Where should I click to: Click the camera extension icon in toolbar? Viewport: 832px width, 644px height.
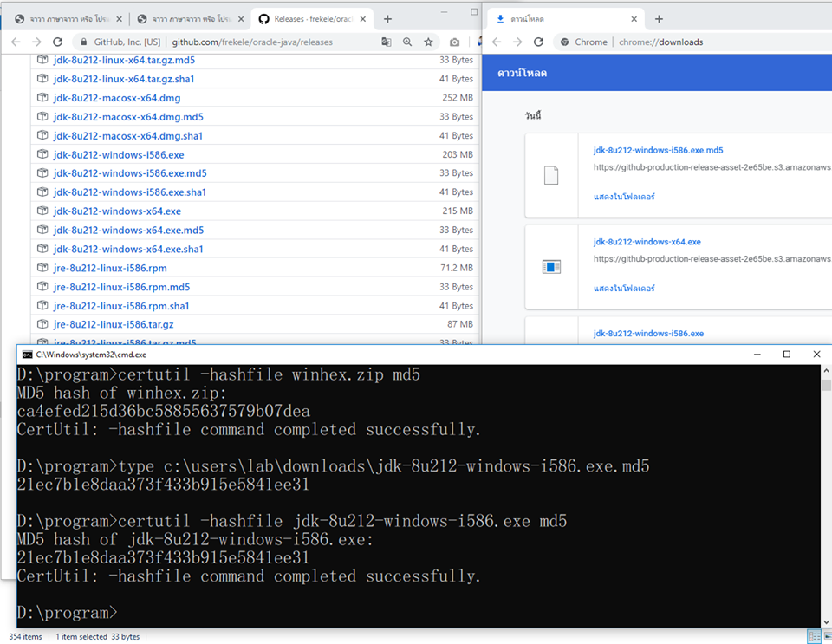coord(455,42)
